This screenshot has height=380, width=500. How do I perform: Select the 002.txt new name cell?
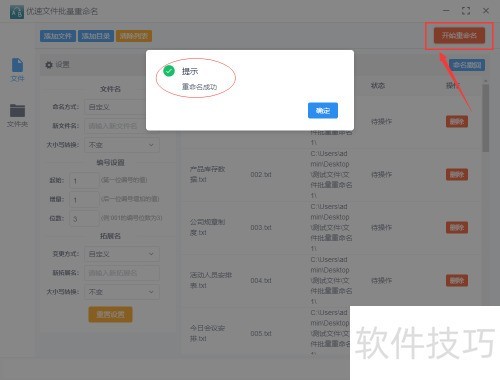click(x=261, y=175)
